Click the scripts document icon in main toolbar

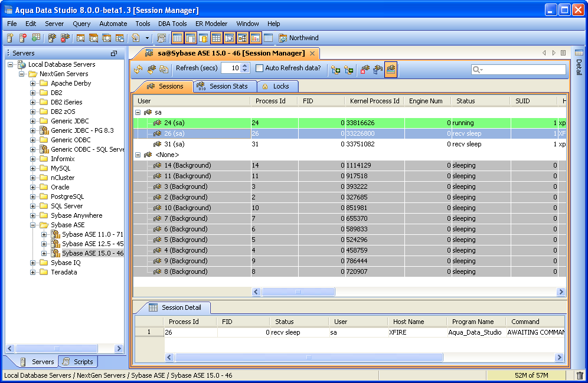tap(136, 38)
